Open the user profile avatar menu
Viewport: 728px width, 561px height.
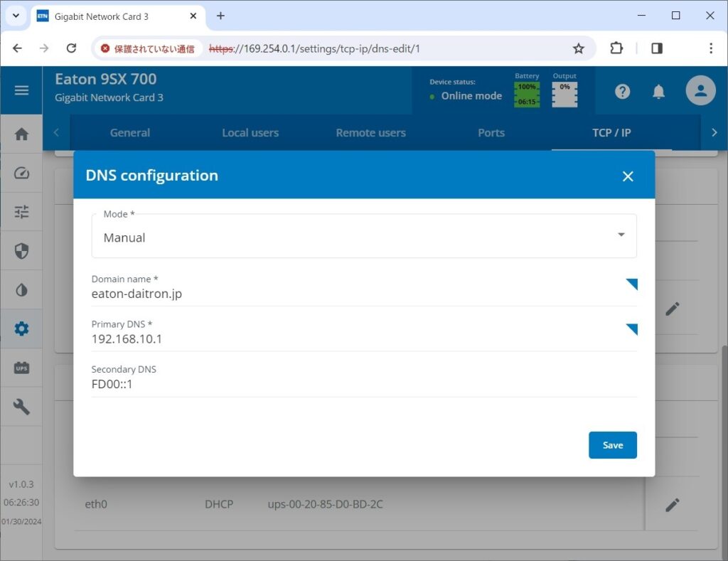click(x=700, y=90)
